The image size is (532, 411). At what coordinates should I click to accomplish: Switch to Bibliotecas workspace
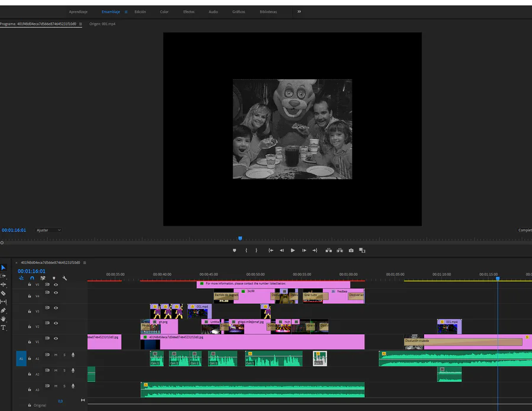tap(268, 12)
